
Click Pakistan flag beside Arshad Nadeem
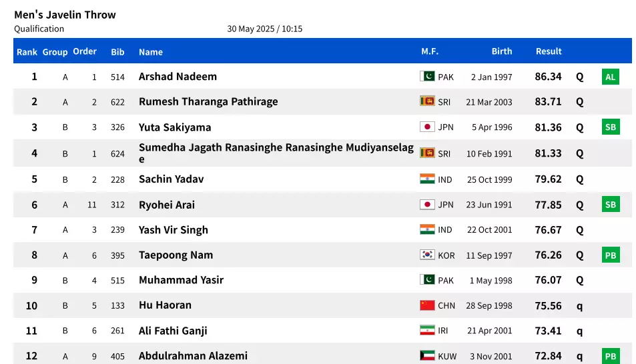(427, 77)
